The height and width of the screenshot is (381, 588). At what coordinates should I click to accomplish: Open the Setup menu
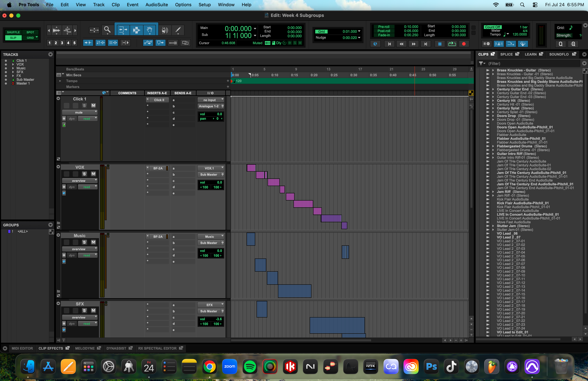[205, 5]
